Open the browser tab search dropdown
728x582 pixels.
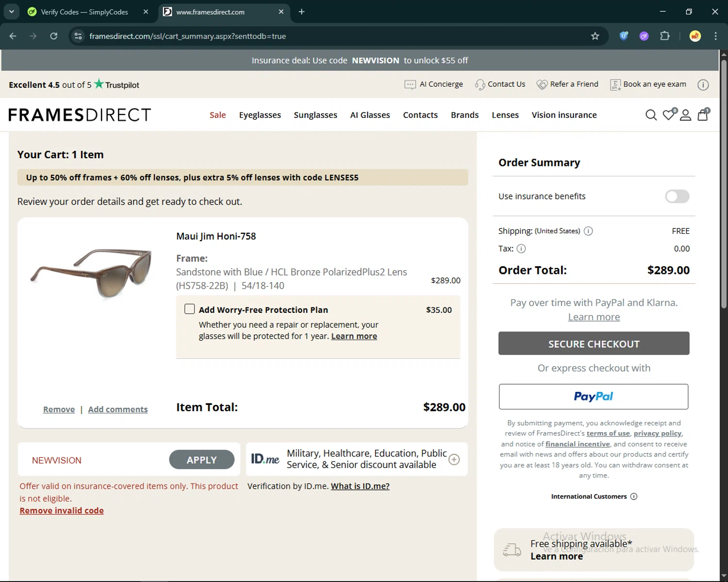click(x=12, y=12)
